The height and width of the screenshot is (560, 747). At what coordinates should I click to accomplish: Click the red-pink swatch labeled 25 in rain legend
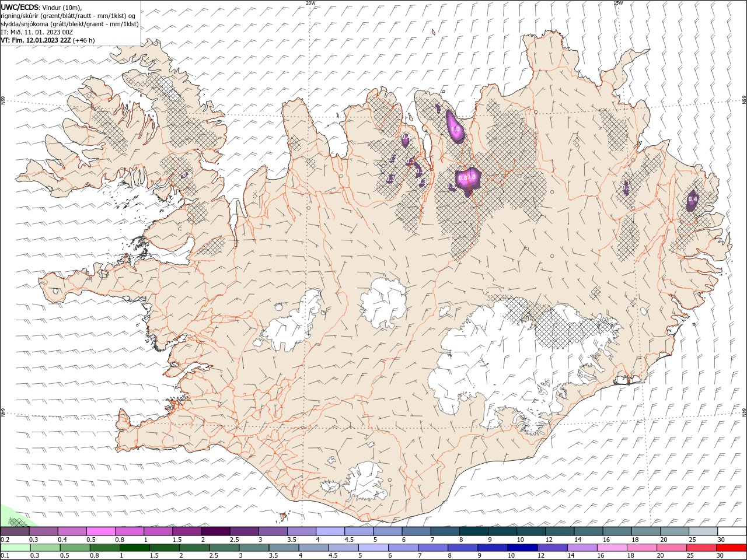701,548
